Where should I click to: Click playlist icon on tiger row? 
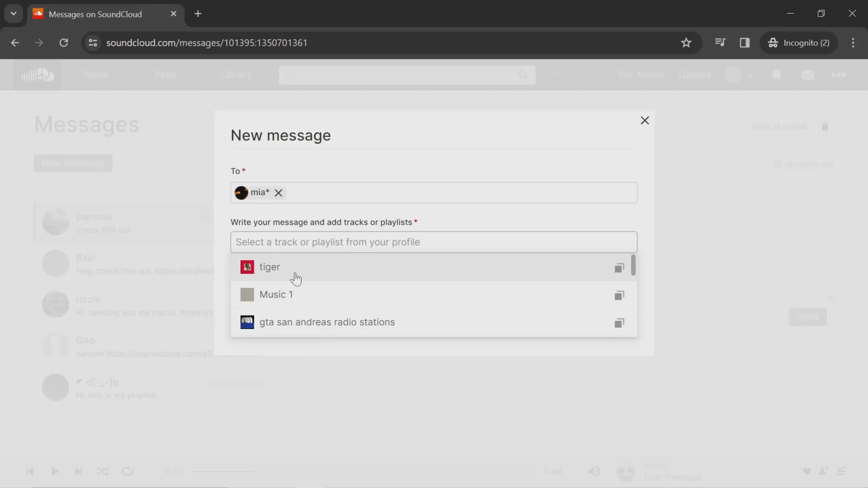point(619,268)
